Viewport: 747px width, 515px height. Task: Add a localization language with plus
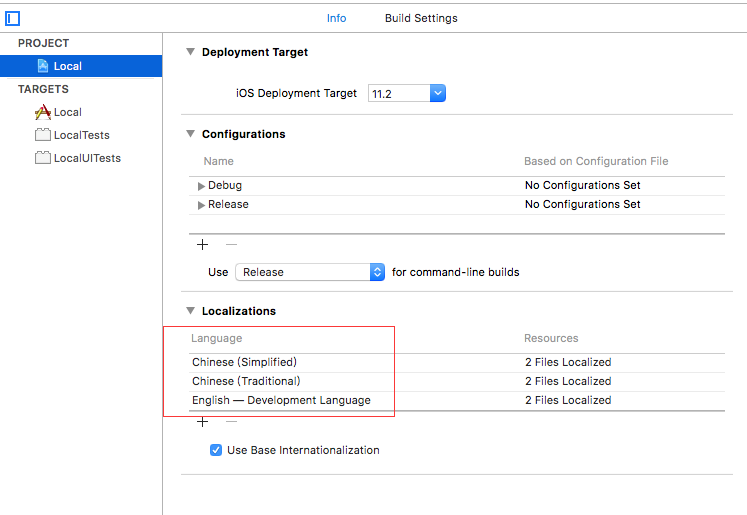pyautogui.click(x=202, y=422)
